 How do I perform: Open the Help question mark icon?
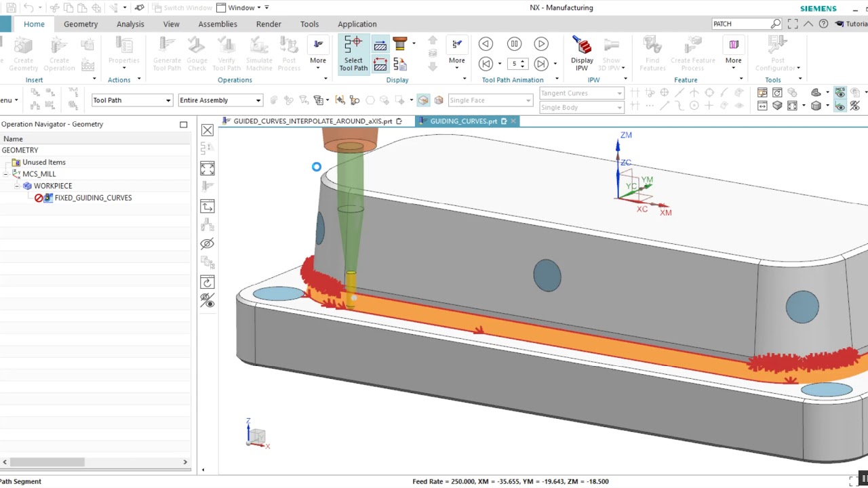pyautogui.click(x=823, y=24)
